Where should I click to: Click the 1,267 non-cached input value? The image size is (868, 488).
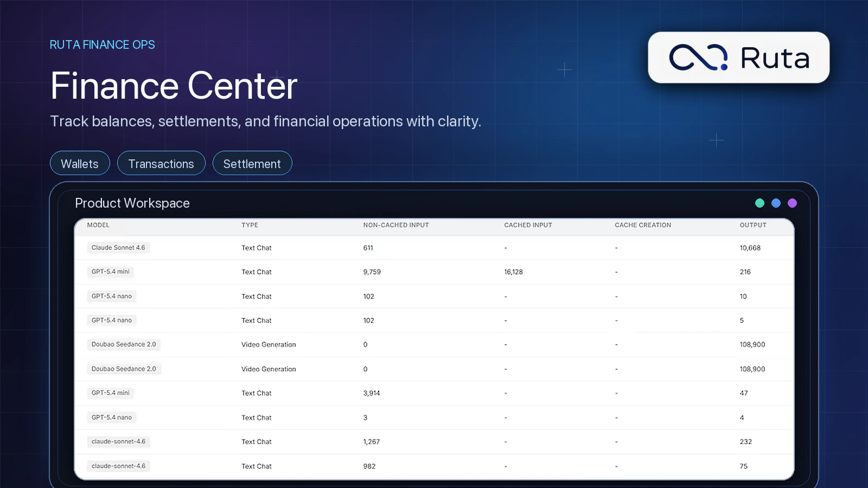[x=372, y=442]
